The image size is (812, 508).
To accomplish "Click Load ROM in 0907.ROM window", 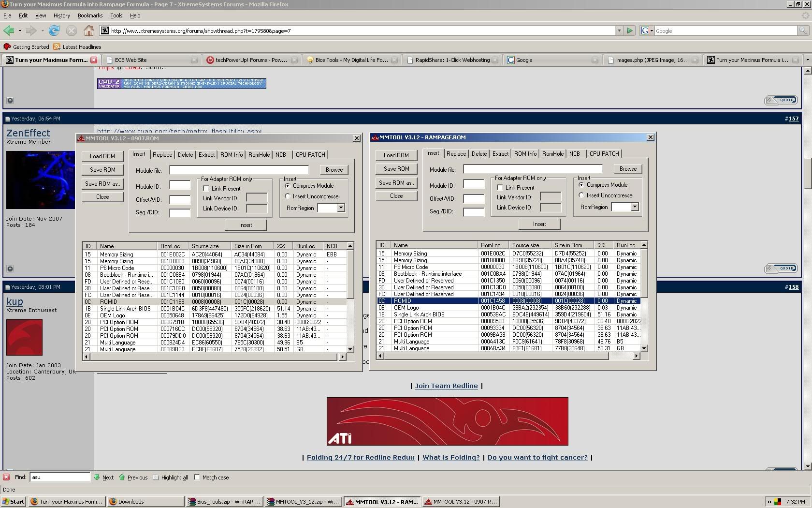I will (x=102, y=156).
